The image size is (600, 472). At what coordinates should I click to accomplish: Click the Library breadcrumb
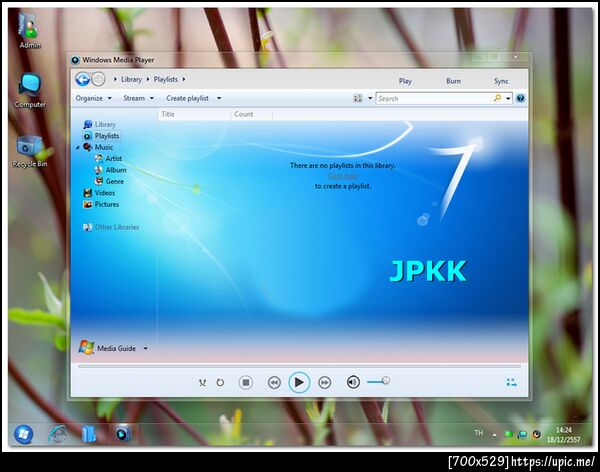pyautogui.click(x=131, y=79)
